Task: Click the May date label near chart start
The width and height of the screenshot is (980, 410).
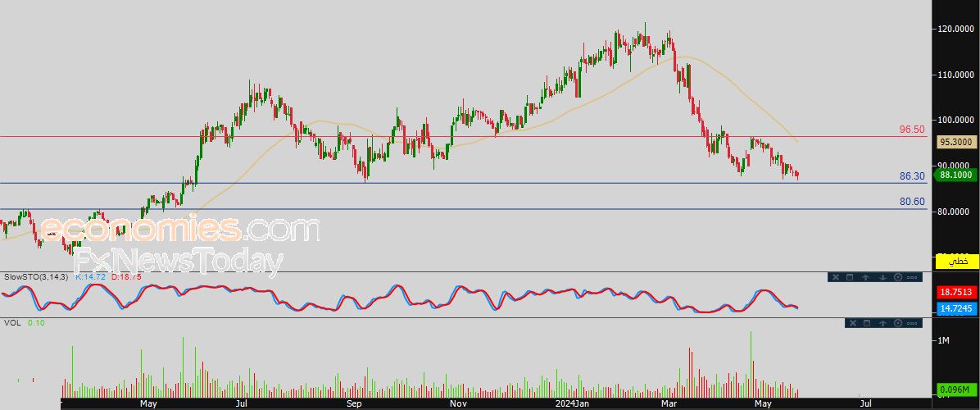Action: (x=148, y=403)
